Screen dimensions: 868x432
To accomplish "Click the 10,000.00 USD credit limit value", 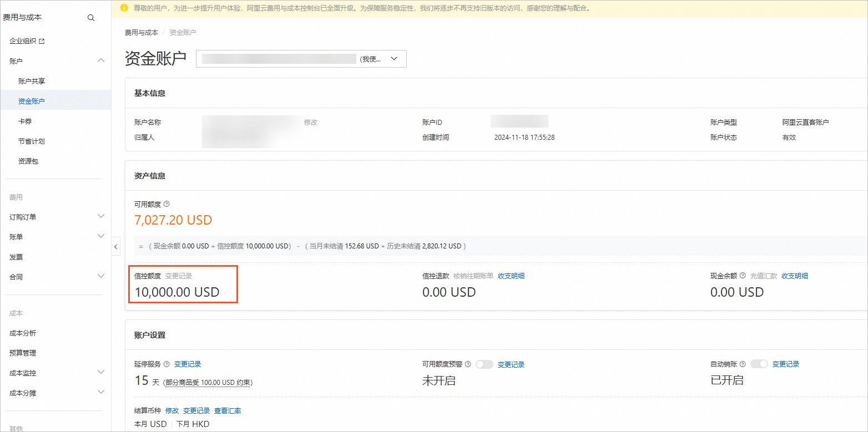I will [x=177, y=292].
